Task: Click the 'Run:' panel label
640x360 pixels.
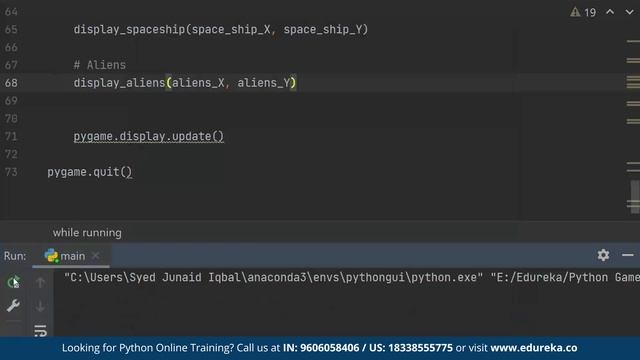Action: point(15,256)
